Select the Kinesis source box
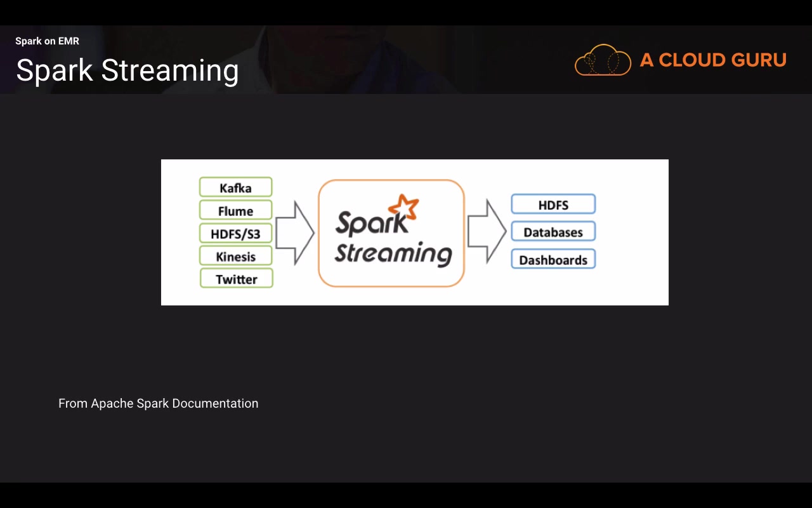The height and width of the screenshot is (508, 812). [x=235, y=256]
